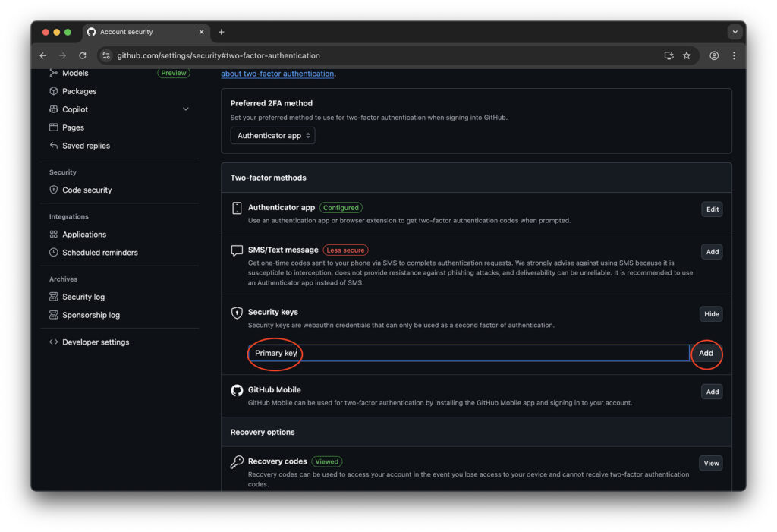Viewport: 777px width, 532px height.
Task: Open Saved replies in the sidebar
Action: click(87, 146)
